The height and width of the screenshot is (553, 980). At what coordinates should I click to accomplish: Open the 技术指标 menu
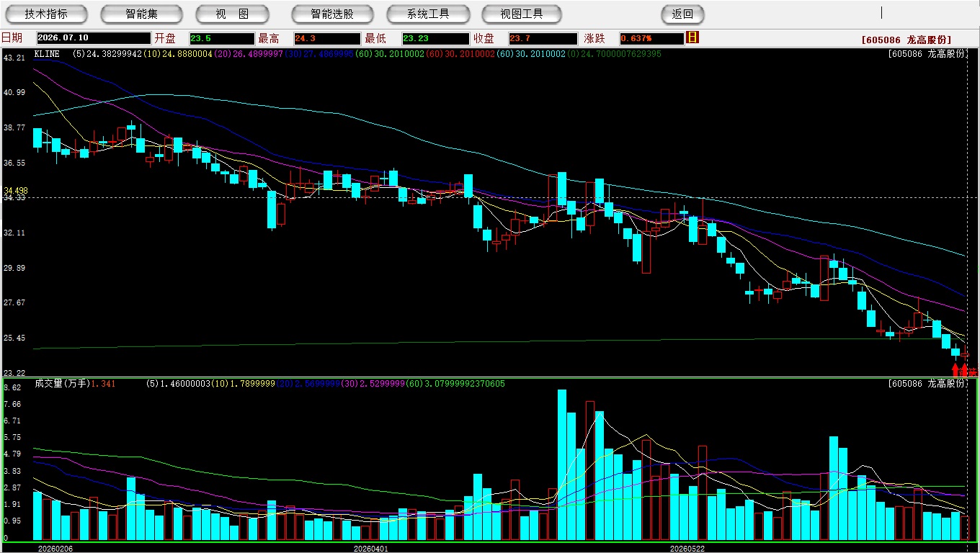[x=46, y=14]
